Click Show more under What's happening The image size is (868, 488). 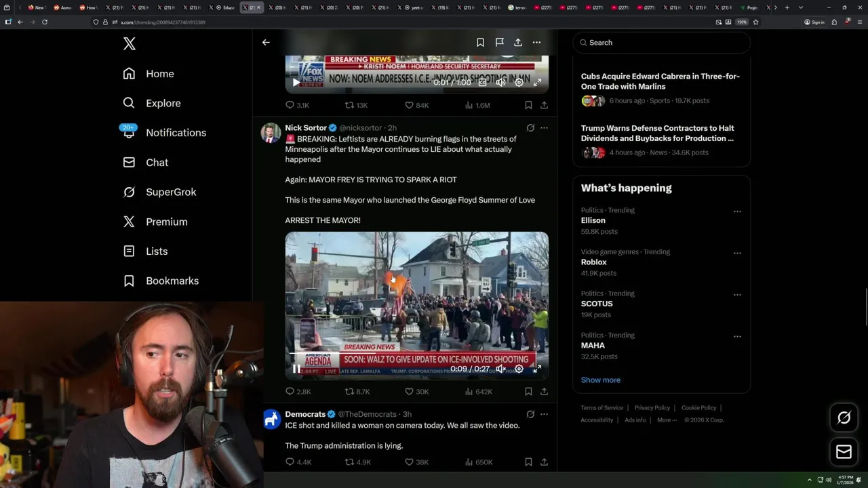point(600,380)
